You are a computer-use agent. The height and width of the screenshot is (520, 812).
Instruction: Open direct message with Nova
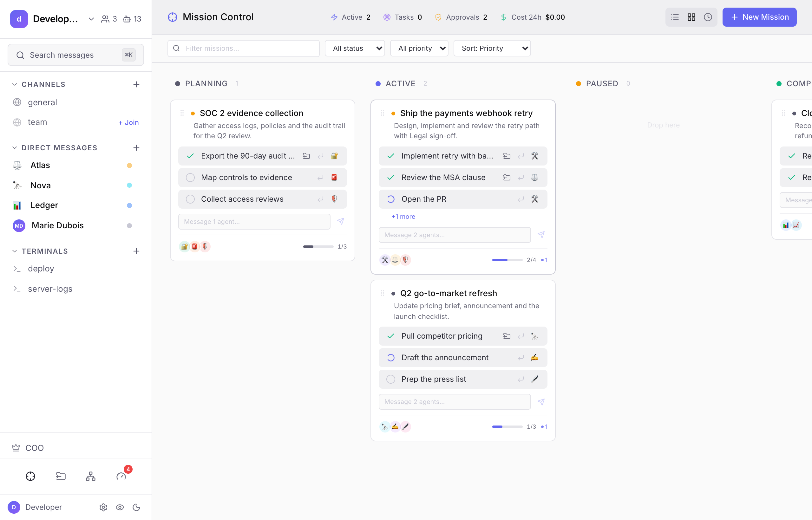point(76,185)
